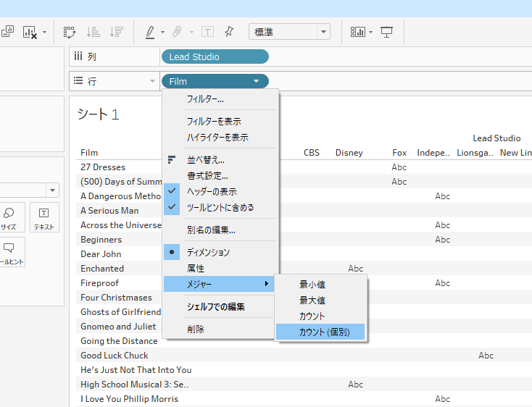
Task: Click the Fox column header
Action: 399,153
